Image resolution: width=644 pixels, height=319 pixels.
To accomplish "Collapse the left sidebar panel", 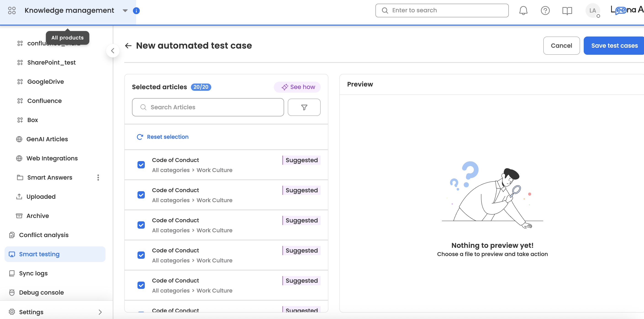I will 113,51.
